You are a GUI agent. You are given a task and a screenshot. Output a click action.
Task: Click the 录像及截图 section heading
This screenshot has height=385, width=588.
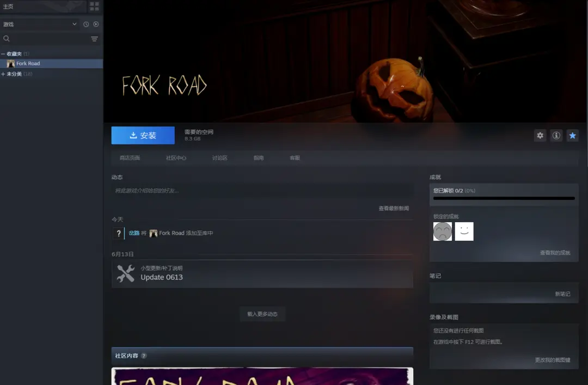pos(444,317)
